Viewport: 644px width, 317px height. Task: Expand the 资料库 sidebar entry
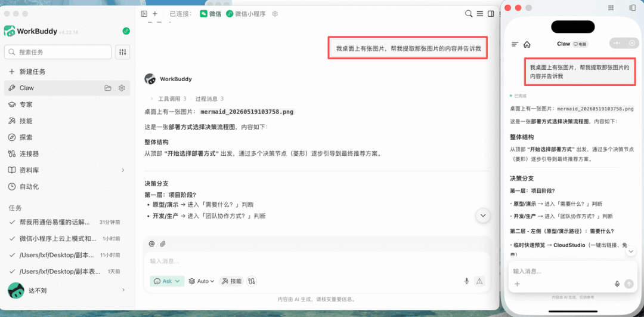tap(67, 170)
